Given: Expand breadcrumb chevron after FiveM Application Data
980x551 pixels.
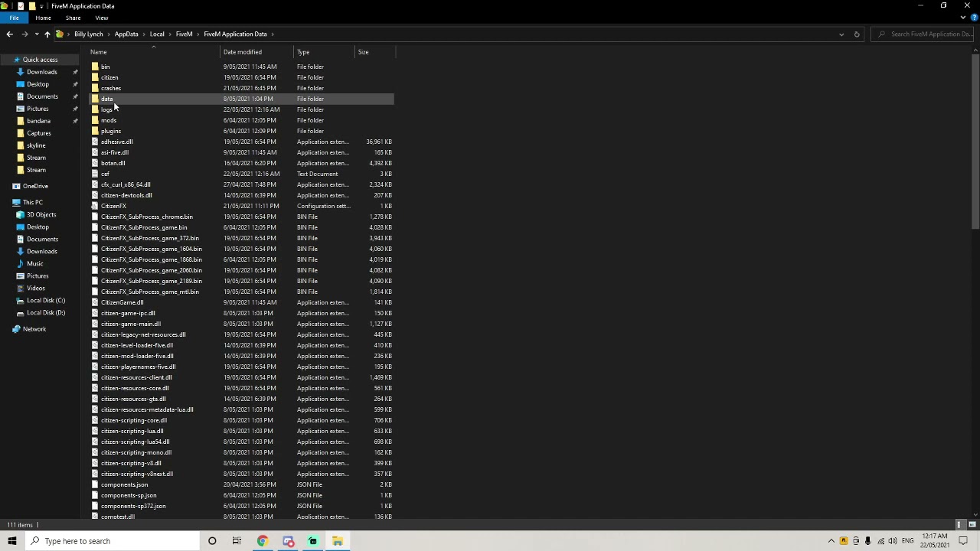Looking at the screenshot, I should pyautogui.click(x=273, y=34).
